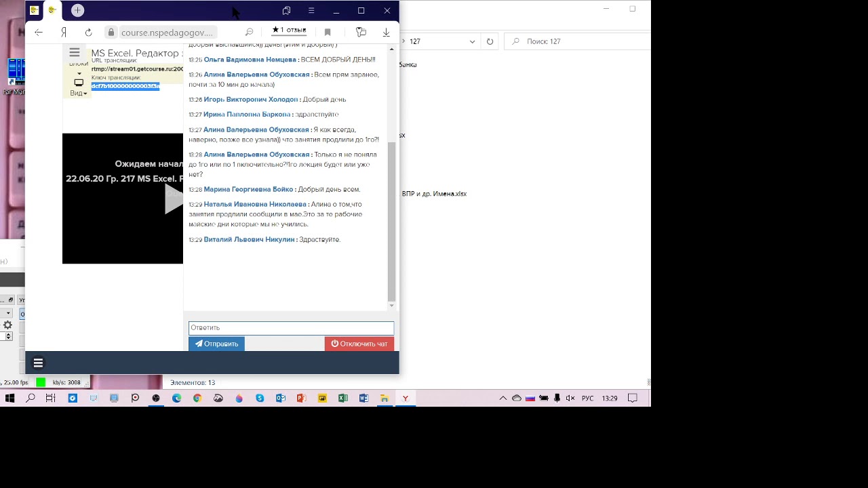Click the 'Ответить' chat reply field

coord(291,328)
